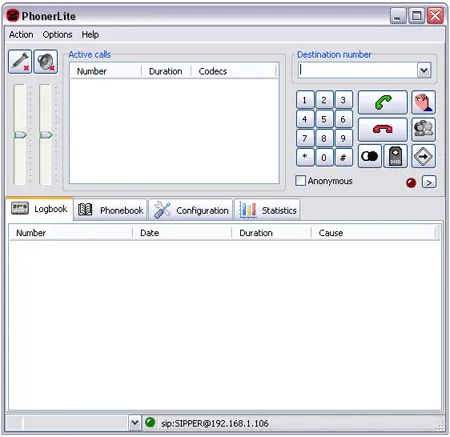
Task: Focus the Destination number input field
Action: click(x=358, y=70)
